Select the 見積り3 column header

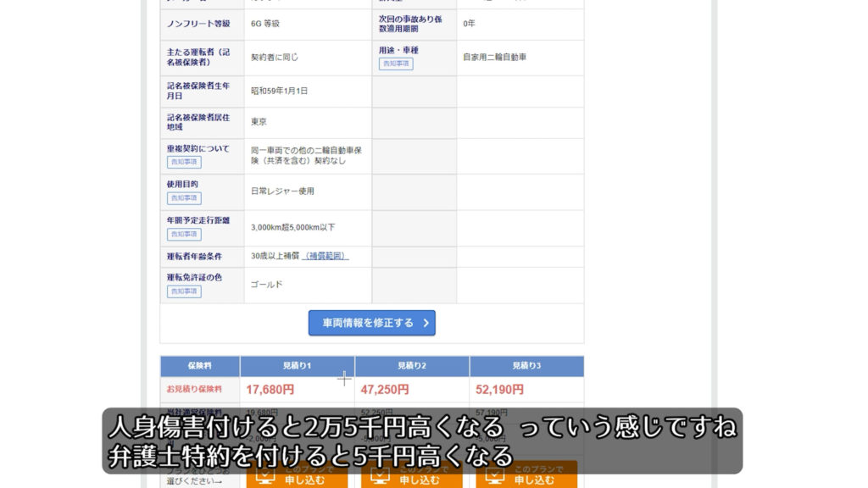pyautogui.click(x=526, y=366)
